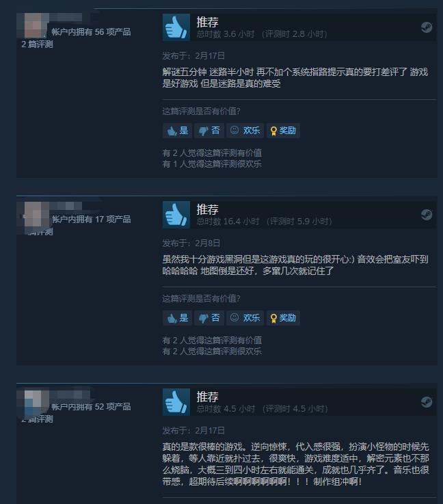Click the Steam logo icon on first review
Image resolution: width=443 pixels, height=504 pixels.
[x=427, y=27]
